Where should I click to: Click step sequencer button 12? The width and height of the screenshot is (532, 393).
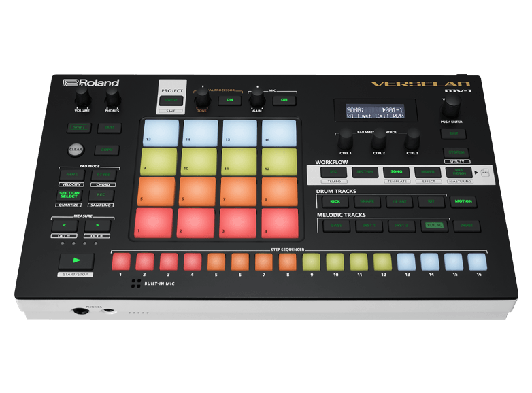(x=382, y=262)
